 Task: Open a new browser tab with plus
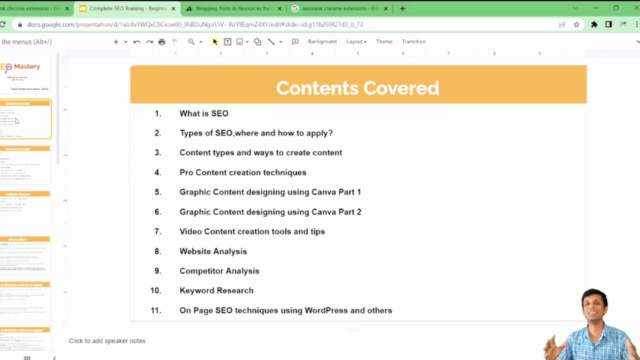pyautogui.click(x=402, y=9)
